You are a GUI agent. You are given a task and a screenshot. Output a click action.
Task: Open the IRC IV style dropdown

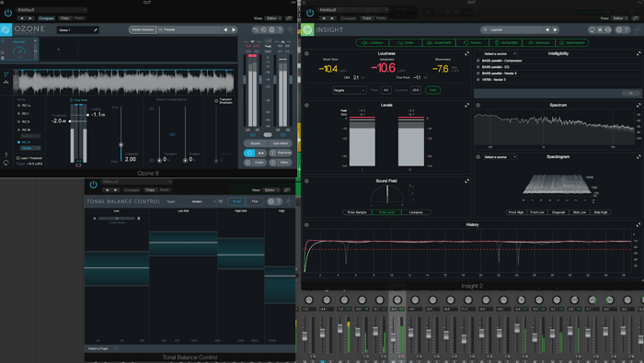[30, 148]
